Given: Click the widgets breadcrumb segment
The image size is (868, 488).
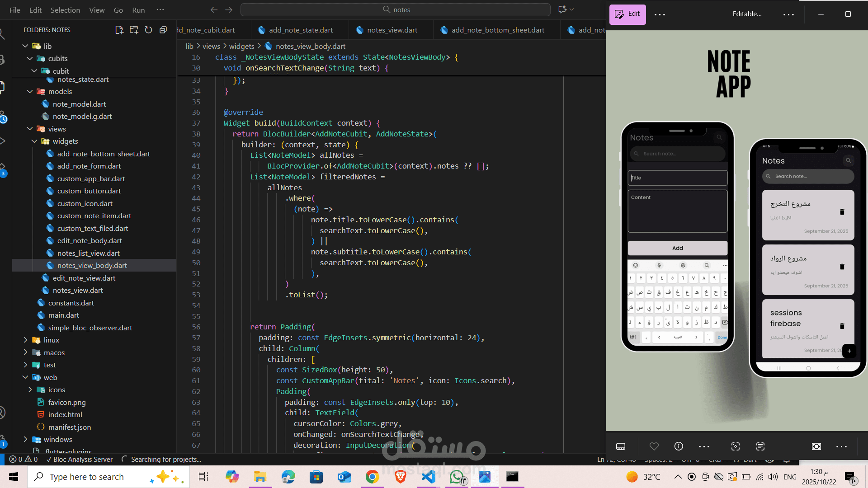Looking at the screenshot, I should click(x=241, y=46).
